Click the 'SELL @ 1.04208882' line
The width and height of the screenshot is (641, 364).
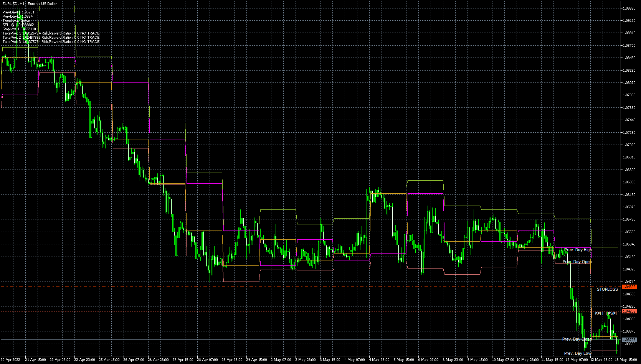[18, 25]
